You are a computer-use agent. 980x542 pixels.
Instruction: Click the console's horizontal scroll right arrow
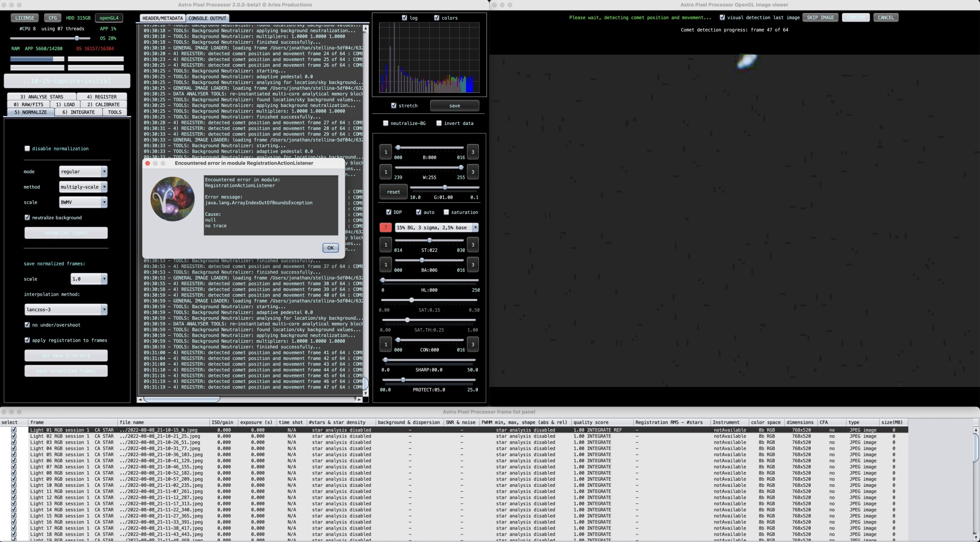tap(358, 399)
